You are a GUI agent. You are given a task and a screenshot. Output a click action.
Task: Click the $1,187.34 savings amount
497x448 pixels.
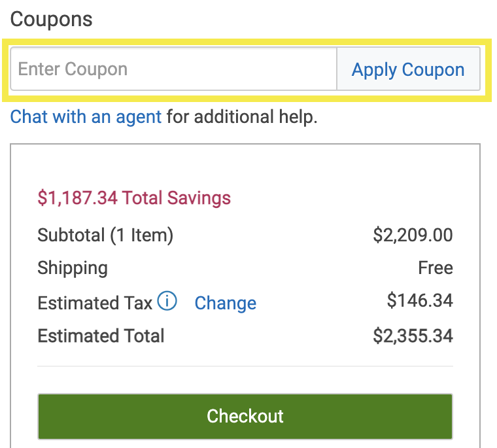coord(78,198)
